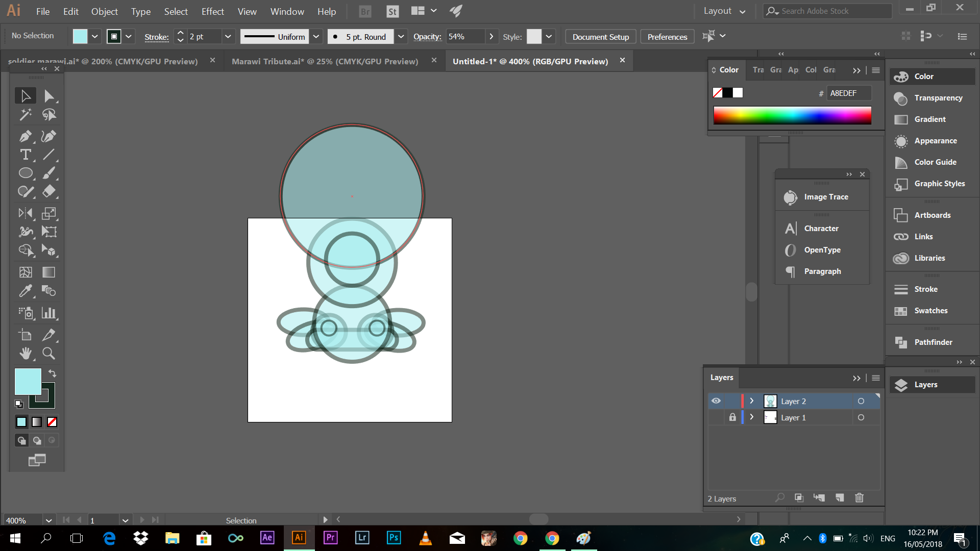Switch to Untitled-1 document tab
Viewport: 980px width, 551px height.
tap(530, 61)
